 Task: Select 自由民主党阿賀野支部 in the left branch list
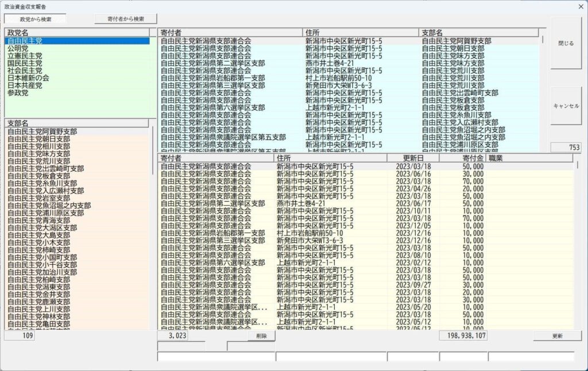tap(38, 132)
